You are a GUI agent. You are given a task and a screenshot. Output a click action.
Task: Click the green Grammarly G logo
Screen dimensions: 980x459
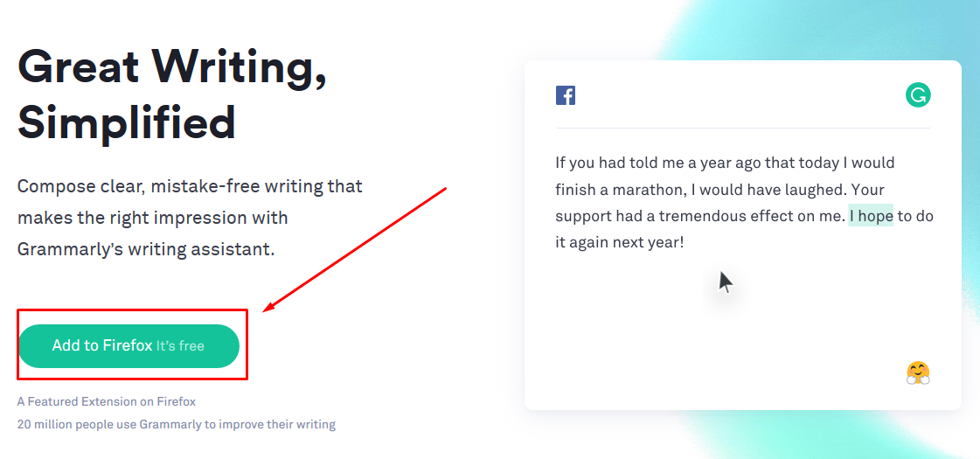point(918,95)
